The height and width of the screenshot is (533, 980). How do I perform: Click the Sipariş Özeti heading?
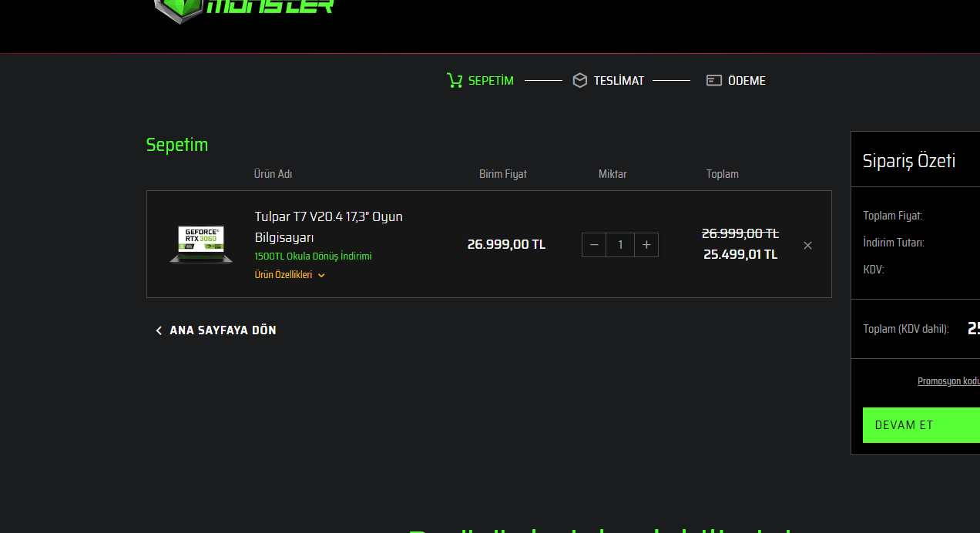tap(909, 161)
